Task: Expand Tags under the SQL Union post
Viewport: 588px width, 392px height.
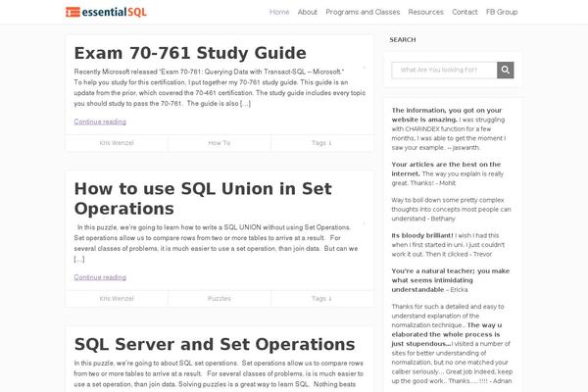Action: tap(321, 299)
